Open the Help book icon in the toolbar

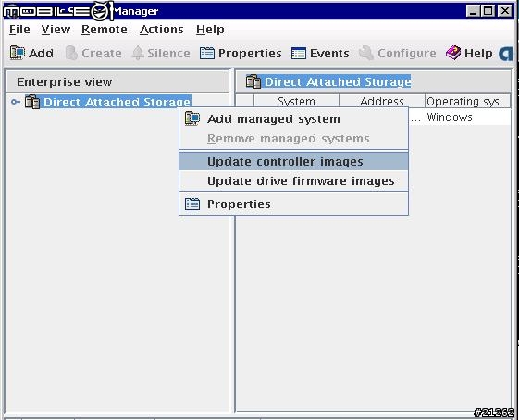pos(453,53)
